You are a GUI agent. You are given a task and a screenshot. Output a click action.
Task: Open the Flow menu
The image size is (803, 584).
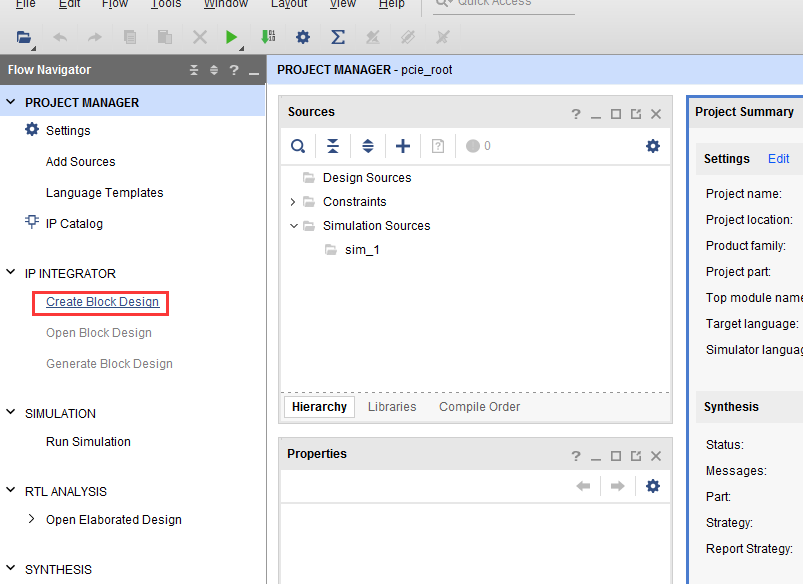114,4
